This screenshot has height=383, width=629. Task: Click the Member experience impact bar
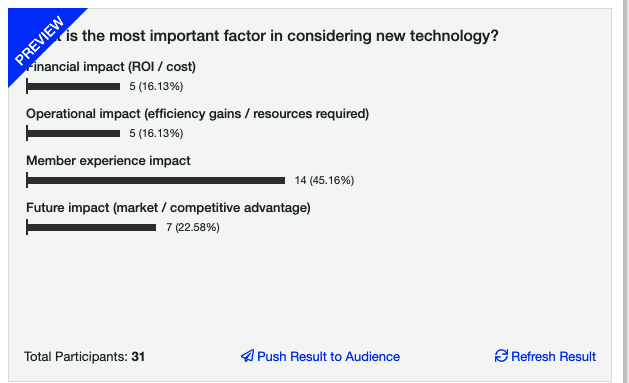[x=156, y=180]
